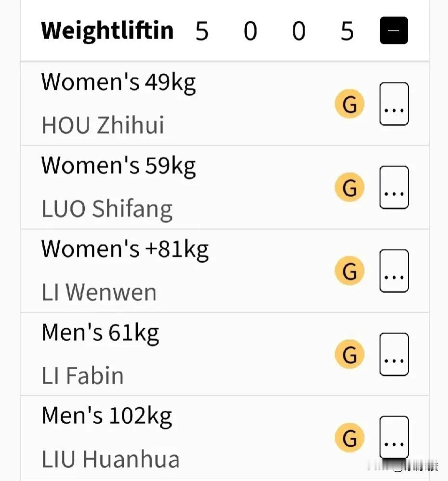Image resolution: width=448 pixels, height=481 pixels.
Task: Select the Women's +81kg event title
Action: 125,250
